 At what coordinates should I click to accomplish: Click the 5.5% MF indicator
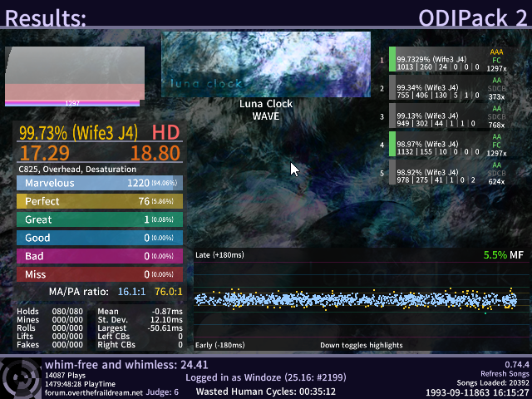(x=503, y=255)
